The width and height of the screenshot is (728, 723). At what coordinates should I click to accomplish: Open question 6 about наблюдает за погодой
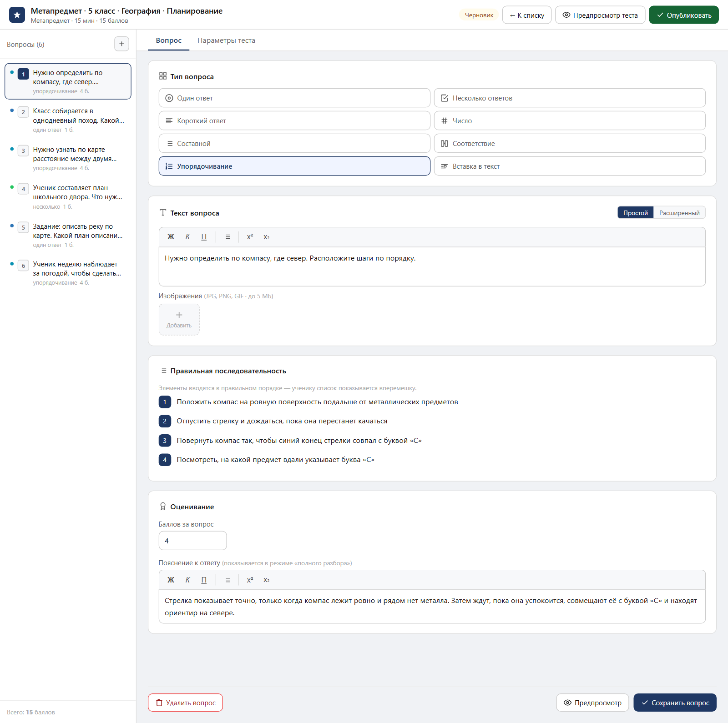click(68, 273)
